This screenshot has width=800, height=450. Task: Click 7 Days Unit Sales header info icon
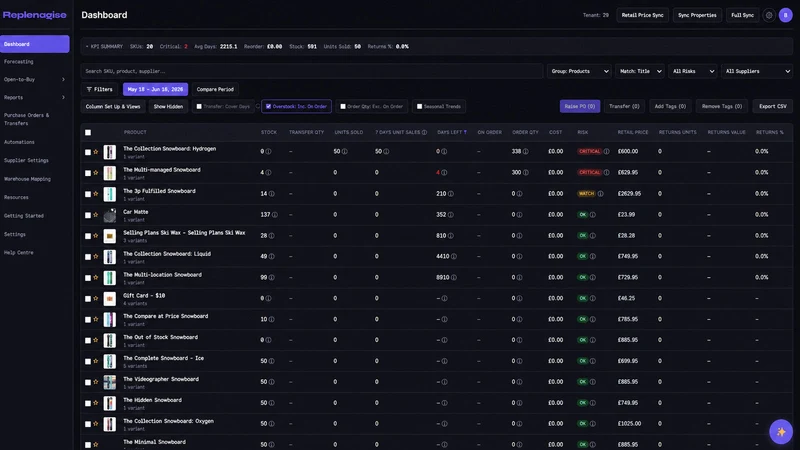[x=424, y=133]
